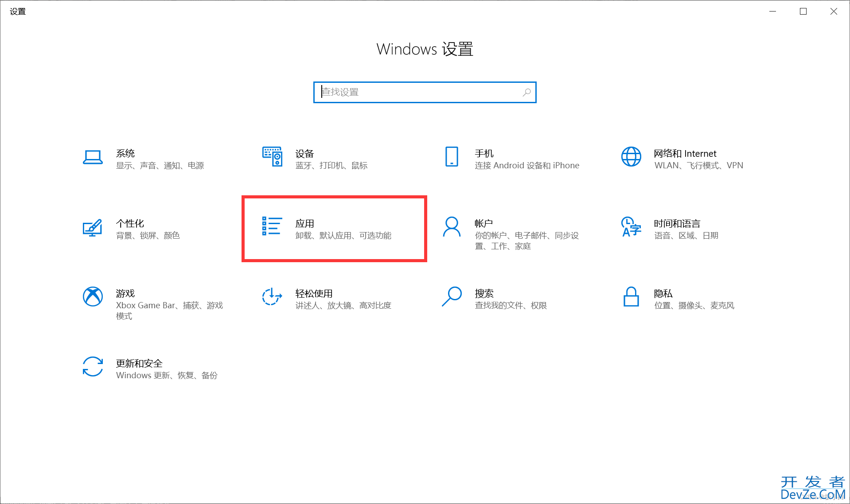This screenshot has width=850, height=504.
Task: Select 搜索 settings title
Action: pyautogui.click(x=484, y=293)
